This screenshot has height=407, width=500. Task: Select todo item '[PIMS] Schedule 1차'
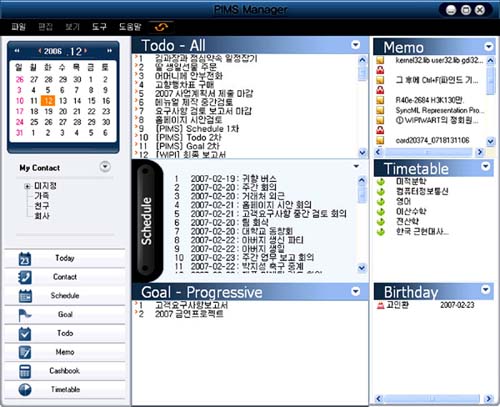197,129
